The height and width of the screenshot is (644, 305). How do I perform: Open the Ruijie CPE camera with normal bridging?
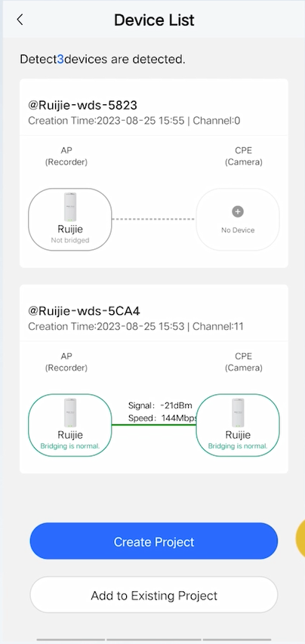(x=238, y=425)
